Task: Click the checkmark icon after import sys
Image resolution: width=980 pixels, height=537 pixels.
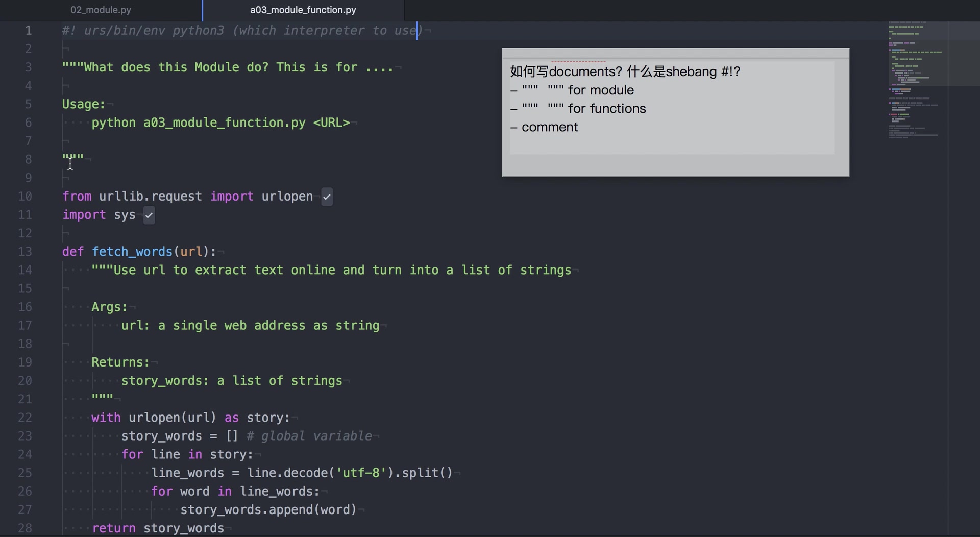Action: pyautogui.click(x=149, y=215)
